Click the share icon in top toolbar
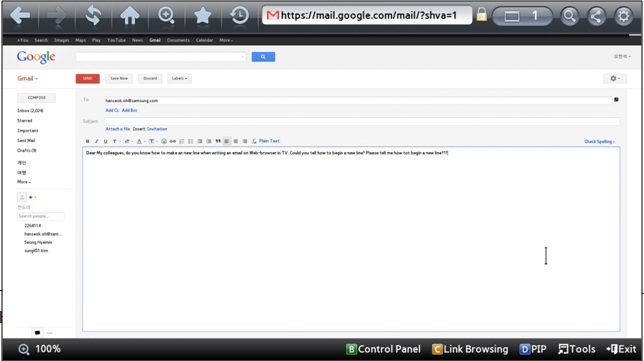644x361 pixels. (596, 16)
